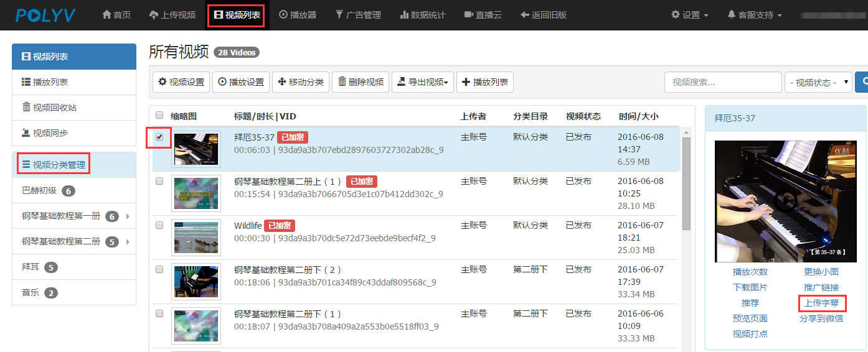The width and height of the screenshot is (868, 352).
Task: Go to 上传视频 upload page
Action: coord(172,15)
